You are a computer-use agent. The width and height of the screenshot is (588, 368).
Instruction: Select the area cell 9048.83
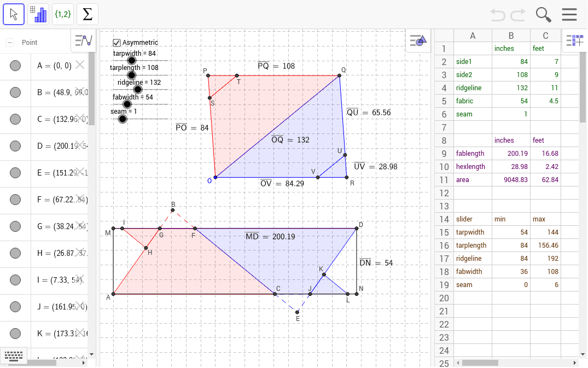(x=511, y=180)
